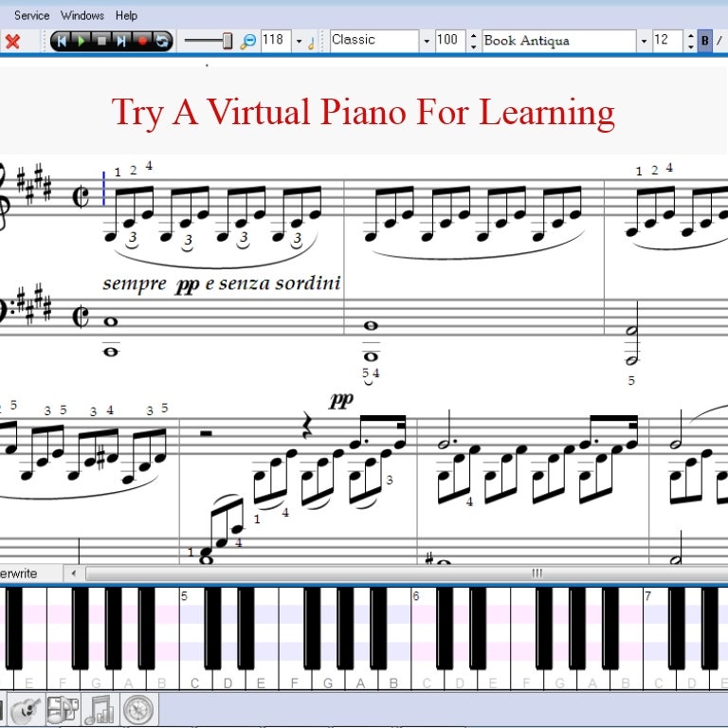Open the Service menu

[x=31, y=15]
